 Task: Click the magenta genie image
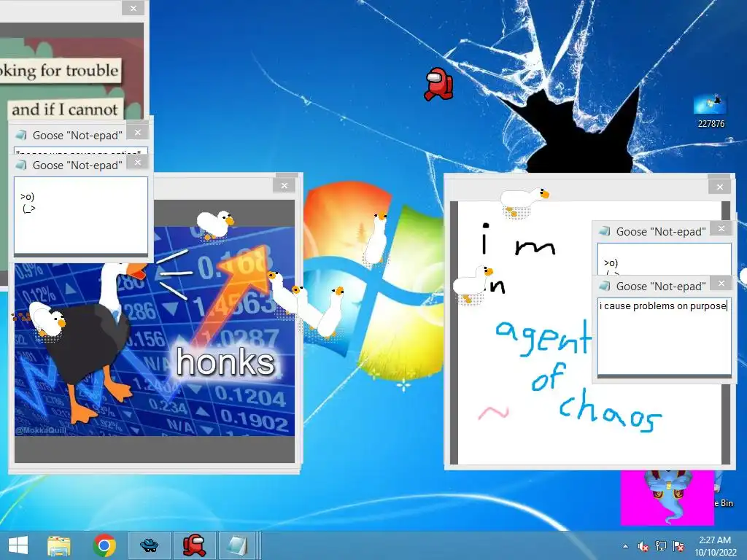point(667,497)
